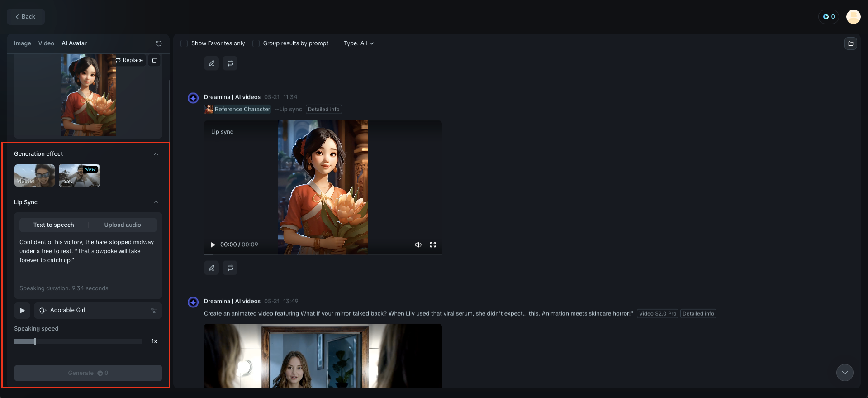Mute the Lip sync video audio
Viewport: 868px width, 398px height.
[x=418, y=245]
